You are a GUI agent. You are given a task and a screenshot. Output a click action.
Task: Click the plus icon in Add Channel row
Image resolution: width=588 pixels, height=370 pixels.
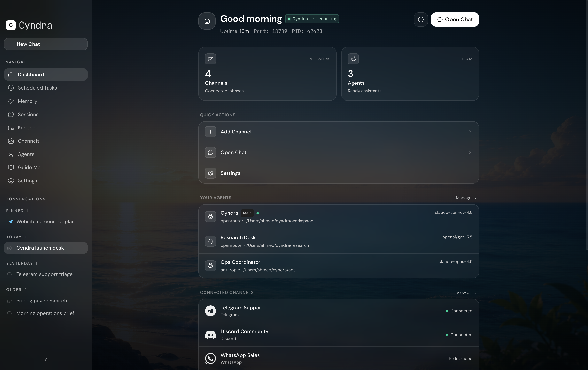tap(211, 132)
